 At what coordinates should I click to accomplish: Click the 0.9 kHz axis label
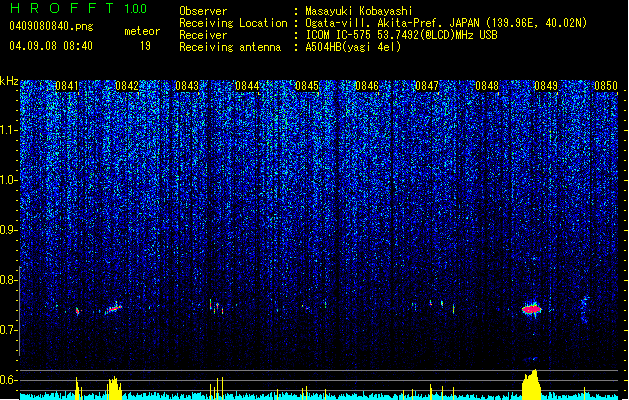click(9, 230)
